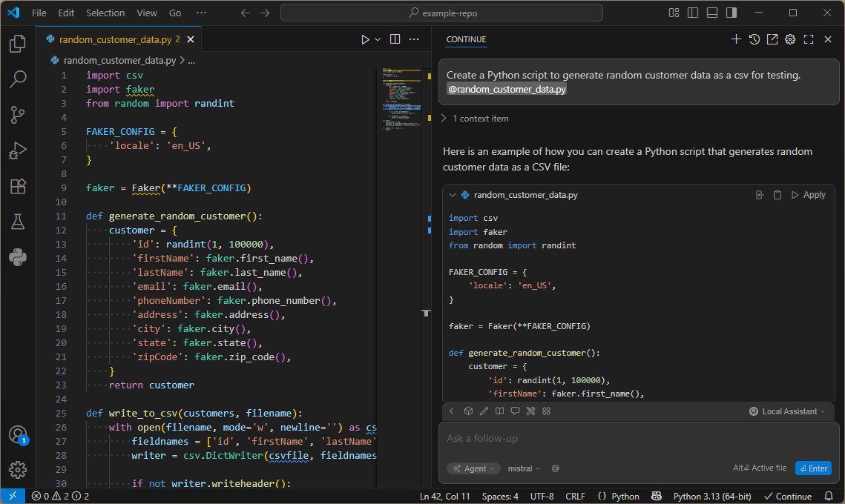Image resolution: width=845 pixels, height=504 pixels.
Task: Open the Python view in activity bar
Action: [18, 257]
